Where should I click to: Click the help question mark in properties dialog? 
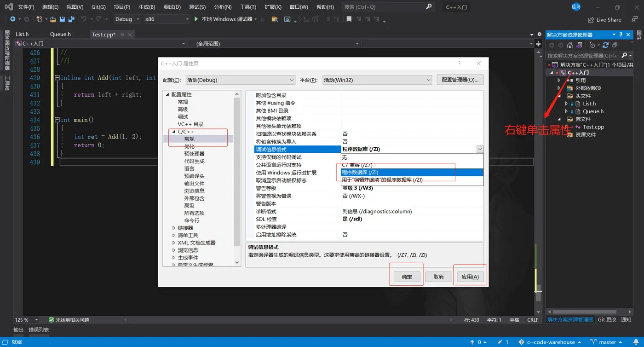(459, 63)
